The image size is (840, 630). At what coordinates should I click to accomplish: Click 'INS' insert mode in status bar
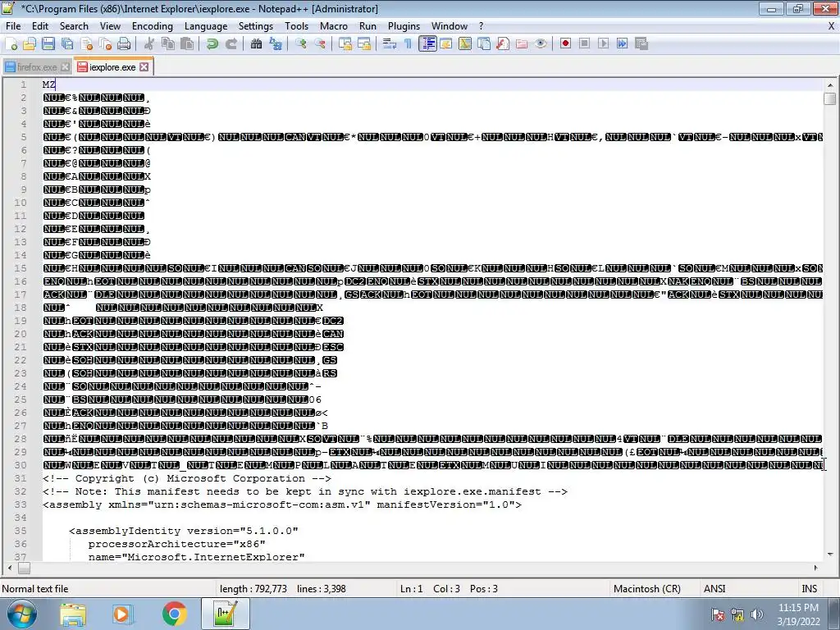809,589
